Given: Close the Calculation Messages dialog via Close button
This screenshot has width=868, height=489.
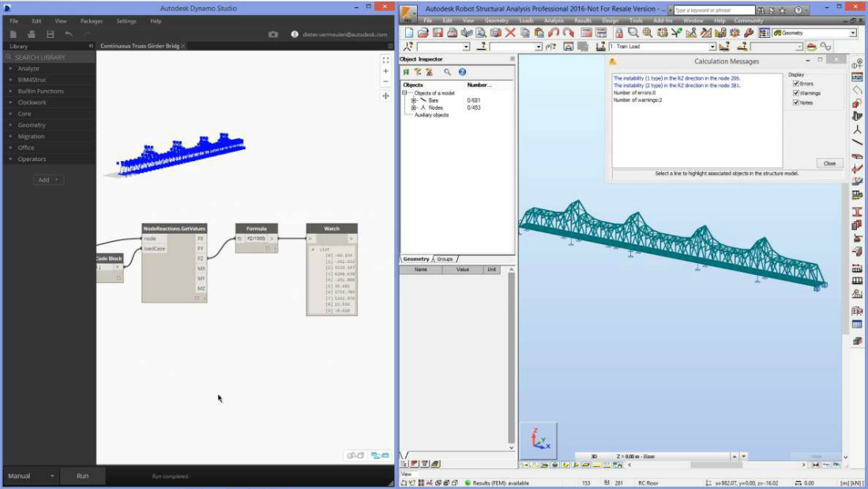Looking at the screenshot, I should (x=829, y=164).
